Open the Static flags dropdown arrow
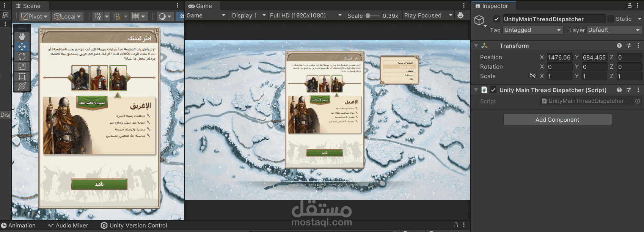644x232 pixels. coord(639,19)
